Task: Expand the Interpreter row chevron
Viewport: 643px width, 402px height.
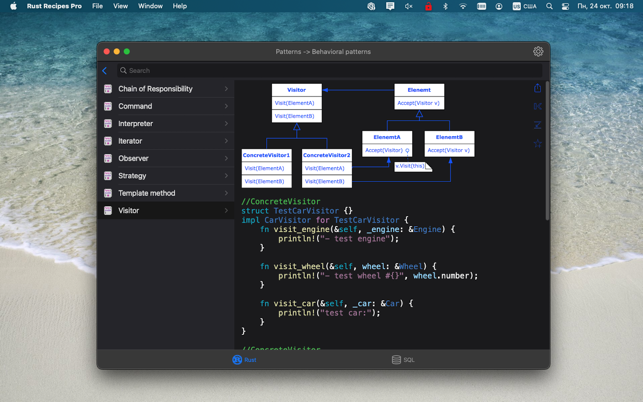Action: pyautogui.click(x=226, y=123)
